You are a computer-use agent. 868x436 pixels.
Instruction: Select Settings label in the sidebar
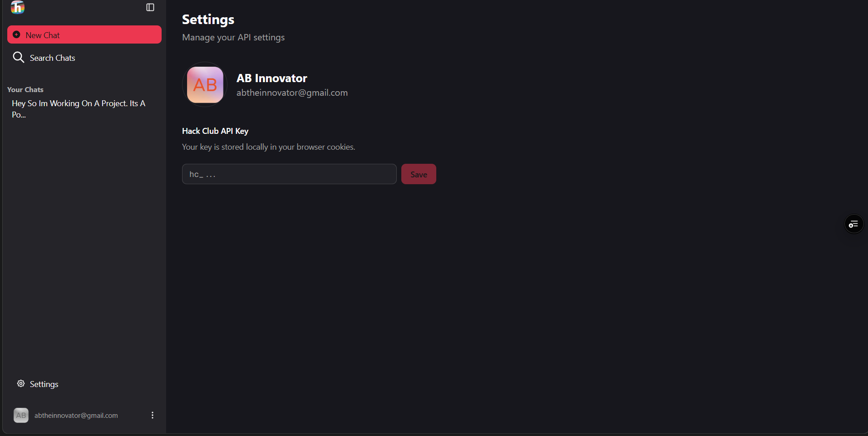click(x=44, y=384)
